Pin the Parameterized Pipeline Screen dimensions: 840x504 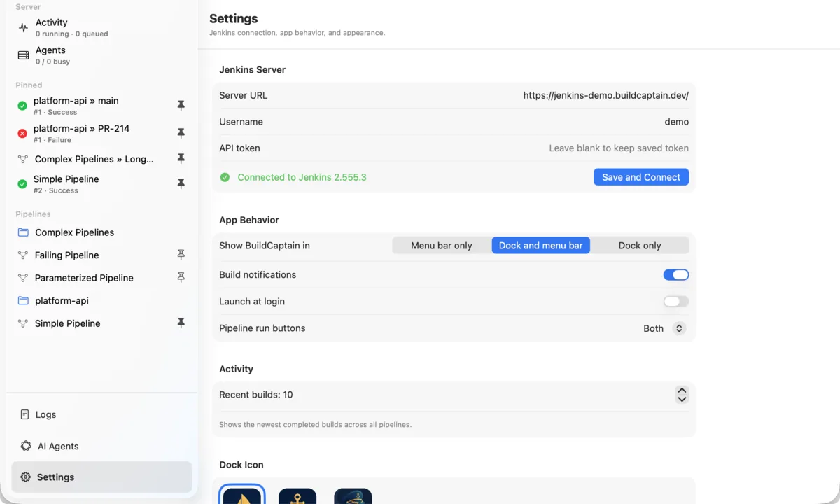[x=181, y=278]
